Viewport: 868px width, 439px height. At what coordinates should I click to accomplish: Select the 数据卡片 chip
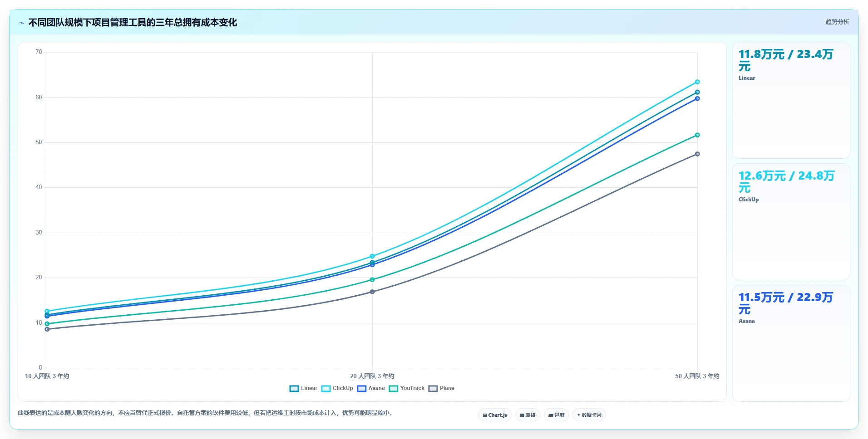pyautogui.click(x=589, y=415)
